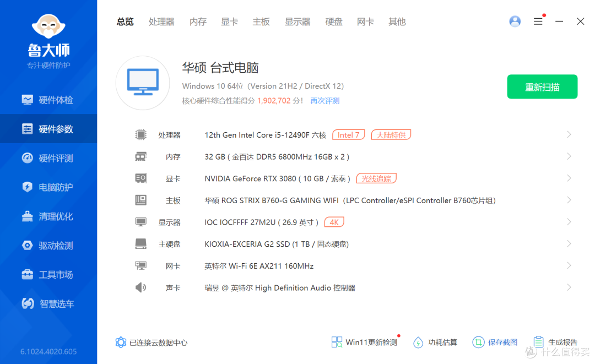Click the sound card speaker icon

pos(141,287)
